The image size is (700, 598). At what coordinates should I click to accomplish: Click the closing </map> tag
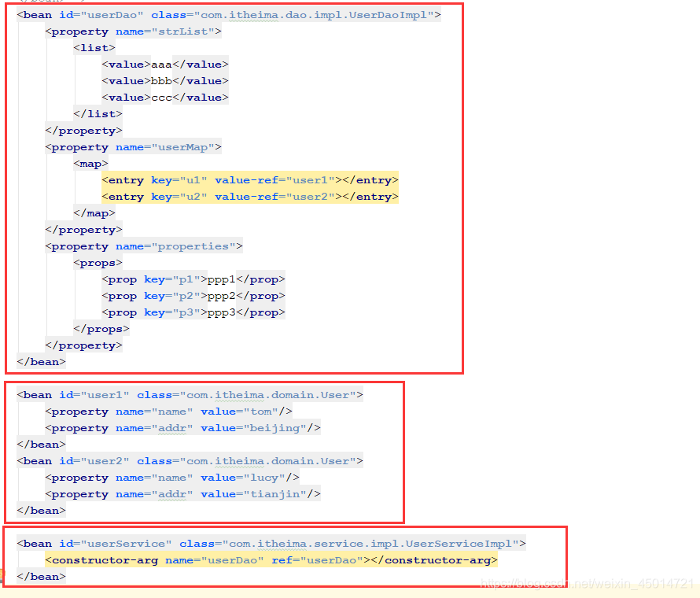[94, 213]
